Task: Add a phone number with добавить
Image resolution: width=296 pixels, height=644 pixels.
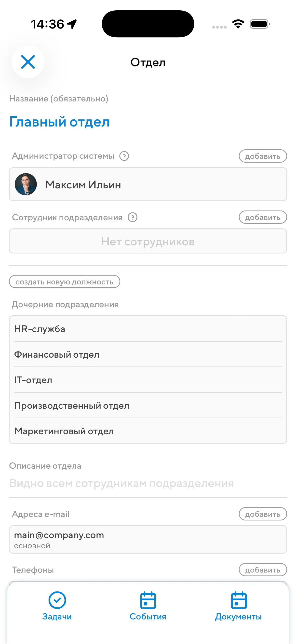Action: point(263,570)
